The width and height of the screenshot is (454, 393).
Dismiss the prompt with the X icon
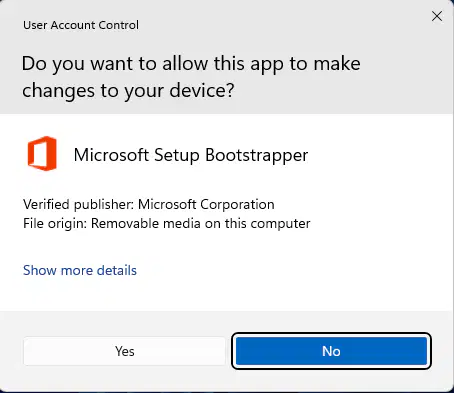pyautogui.click(x=437, y=16)
